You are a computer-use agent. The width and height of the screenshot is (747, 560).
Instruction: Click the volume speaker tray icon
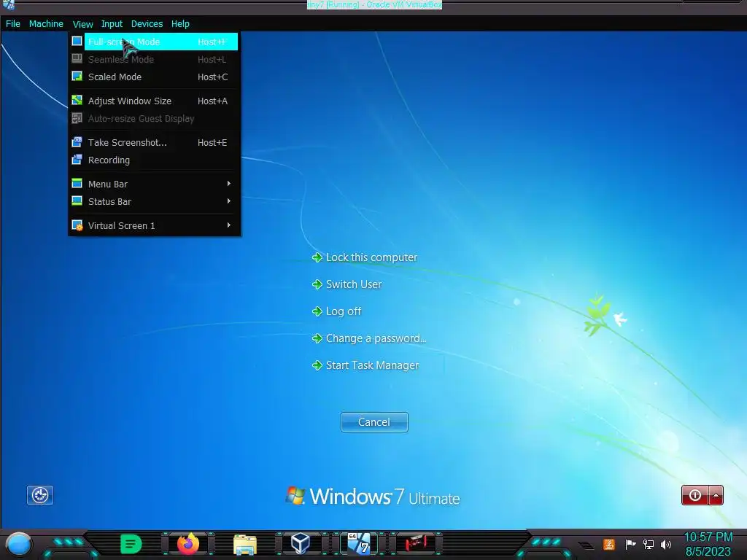(x=667, y=544)
